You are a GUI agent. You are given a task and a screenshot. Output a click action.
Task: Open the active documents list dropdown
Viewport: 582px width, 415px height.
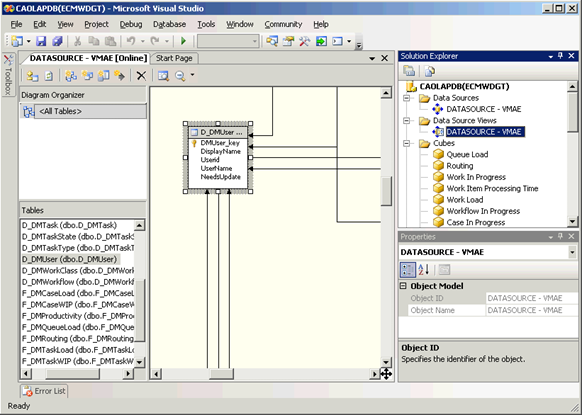(372, 58)
